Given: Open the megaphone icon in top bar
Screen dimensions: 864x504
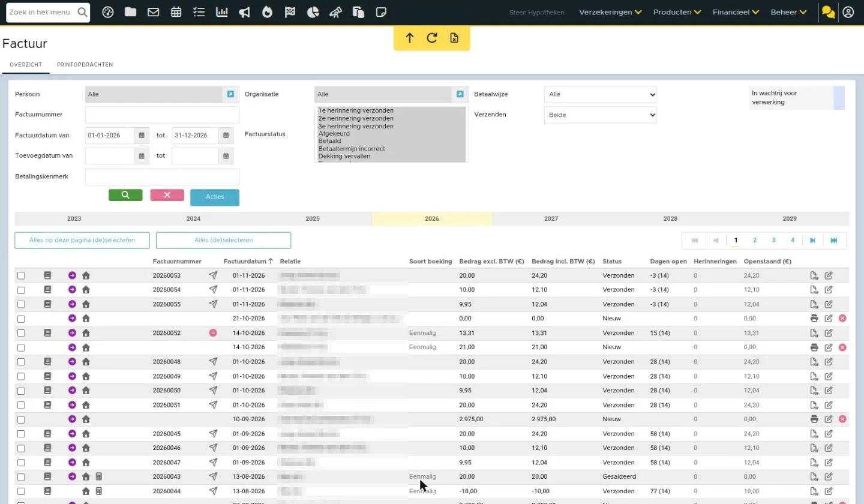Looking at the screenshot, I should click(x=244, y=12).
